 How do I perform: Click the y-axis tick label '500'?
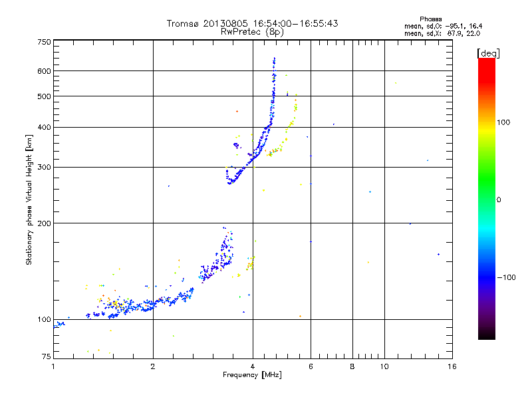coord(44,96)
